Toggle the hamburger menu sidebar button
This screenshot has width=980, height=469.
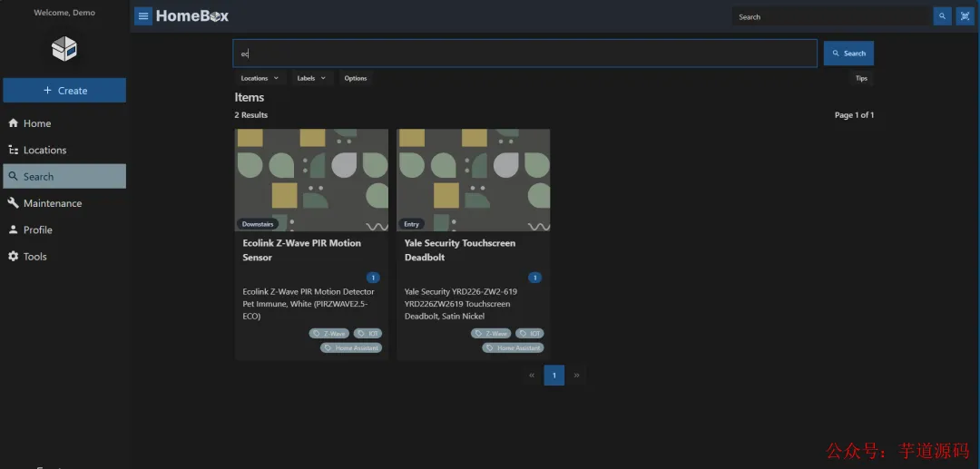[x=143, y=16]
